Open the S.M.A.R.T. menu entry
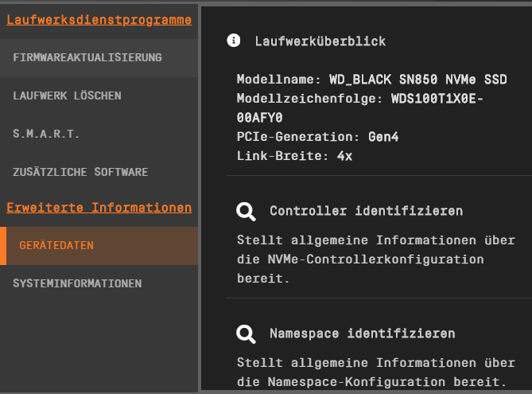This screenshot has height=394, width=532. 99,134
